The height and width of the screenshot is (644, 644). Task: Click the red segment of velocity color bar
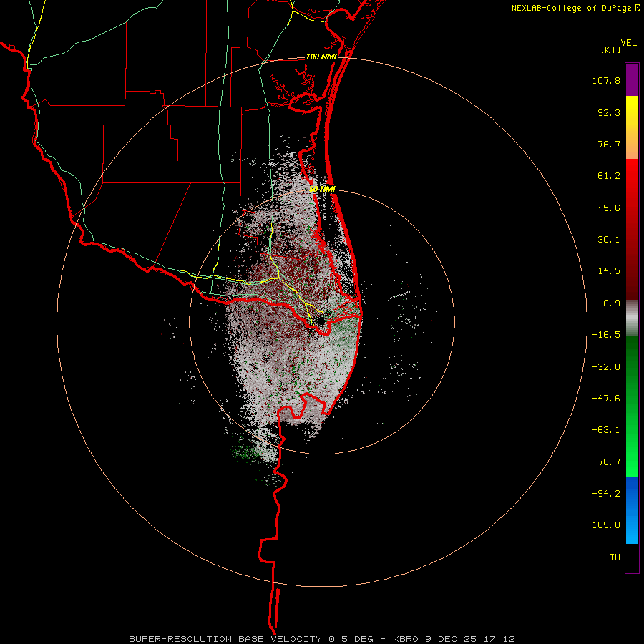point(632,229)
